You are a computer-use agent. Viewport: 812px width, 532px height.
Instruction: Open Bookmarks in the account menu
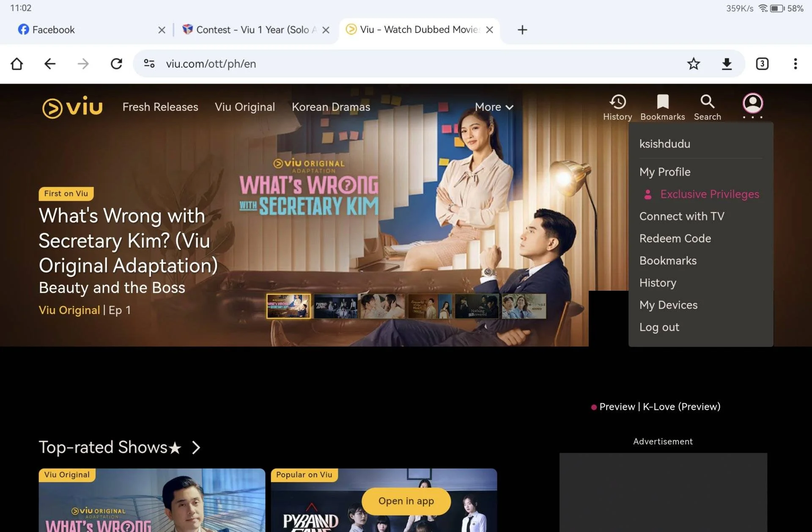tap(668, 261)
